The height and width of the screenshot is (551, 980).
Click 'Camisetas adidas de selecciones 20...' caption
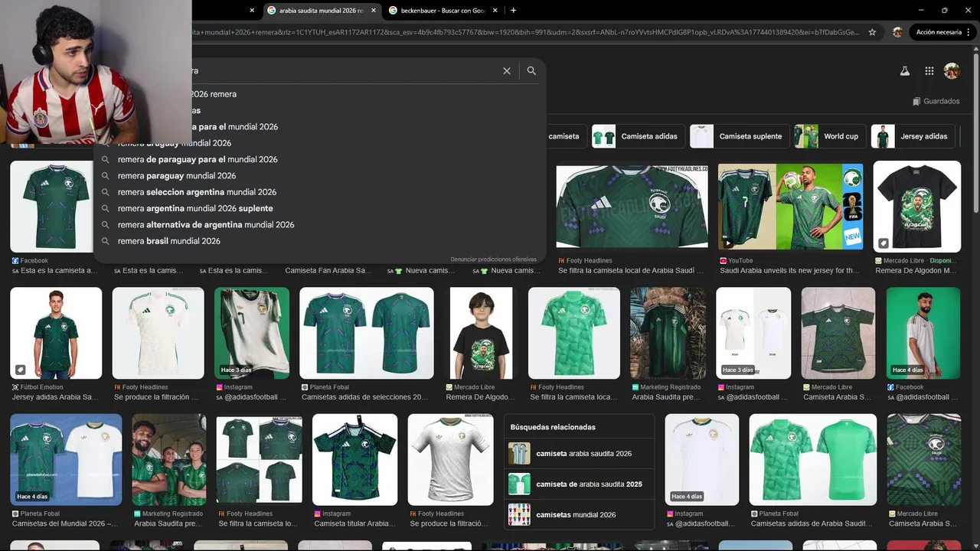(364, 397)
